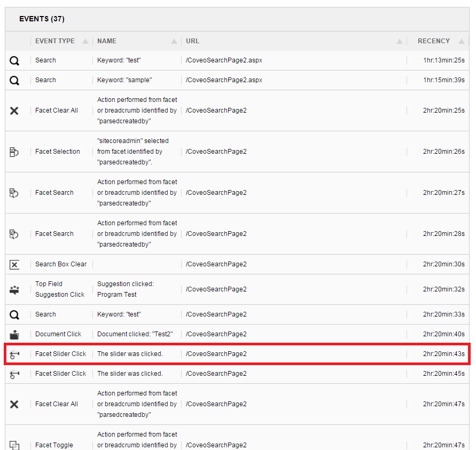Click the second Facet Slider Click icon
Image resolution: width=476 pixels, height=450 pixels.
tap(13, 373)
